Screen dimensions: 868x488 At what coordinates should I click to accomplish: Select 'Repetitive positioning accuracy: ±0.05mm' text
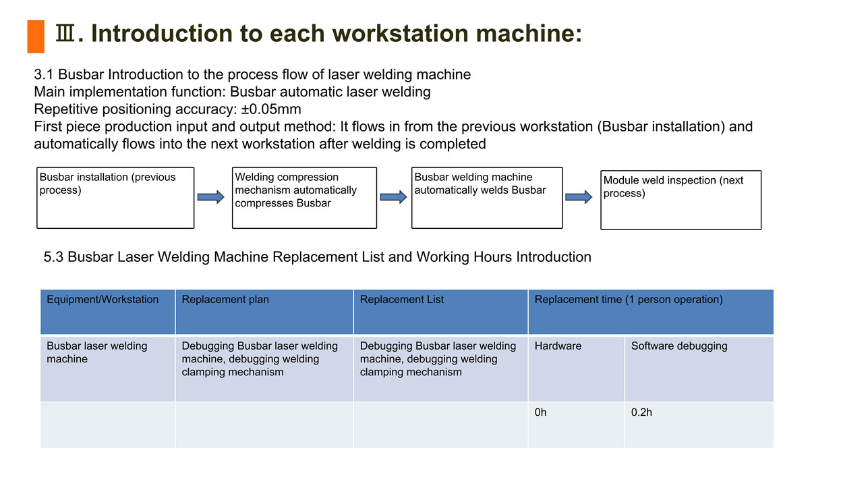pyautogui.click(x=167, y=109)
